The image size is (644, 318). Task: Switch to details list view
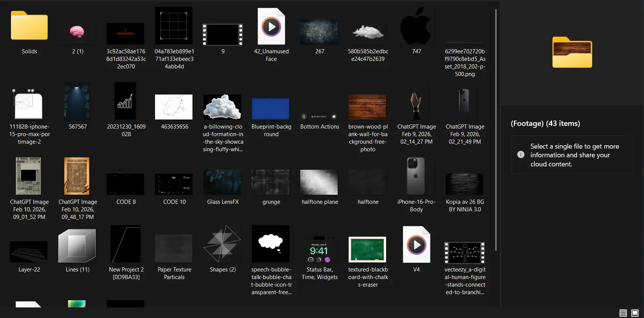click(623, 313)
